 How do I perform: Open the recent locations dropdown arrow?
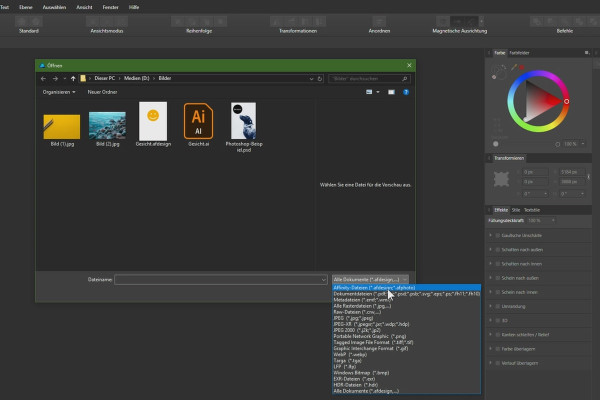click(x=64, y=78)
